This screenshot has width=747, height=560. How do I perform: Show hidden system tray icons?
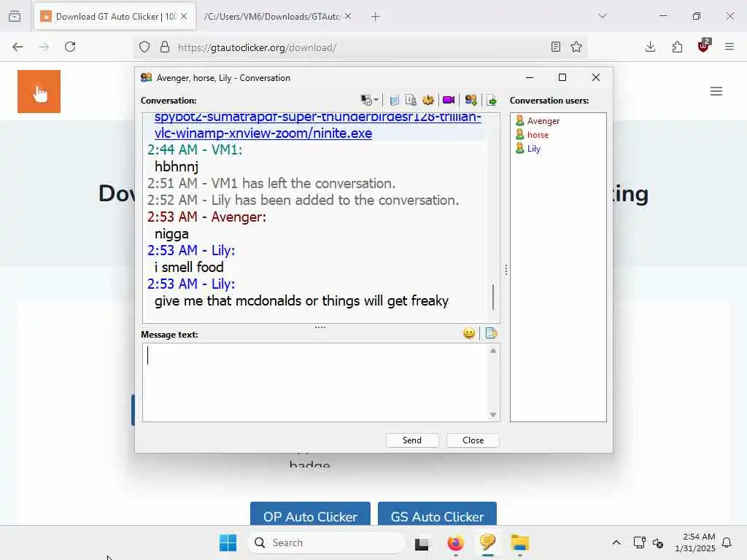click(616, 542)
